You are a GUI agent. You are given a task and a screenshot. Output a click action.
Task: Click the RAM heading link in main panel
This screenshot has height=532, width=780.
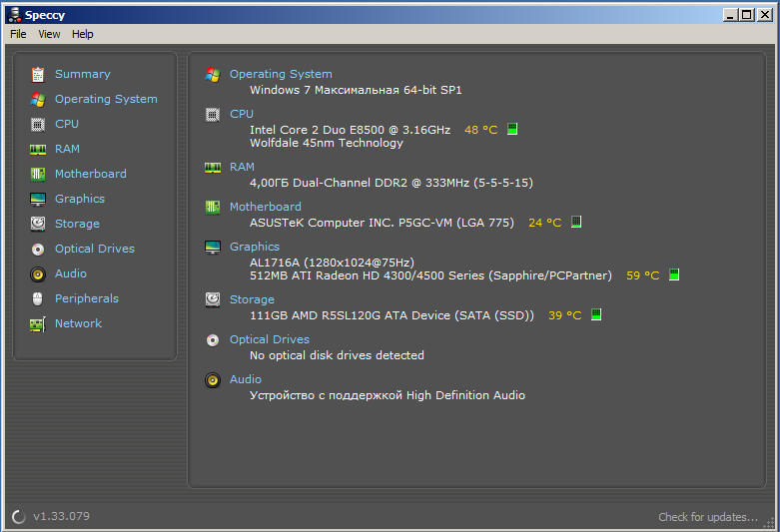pos(242,167)
